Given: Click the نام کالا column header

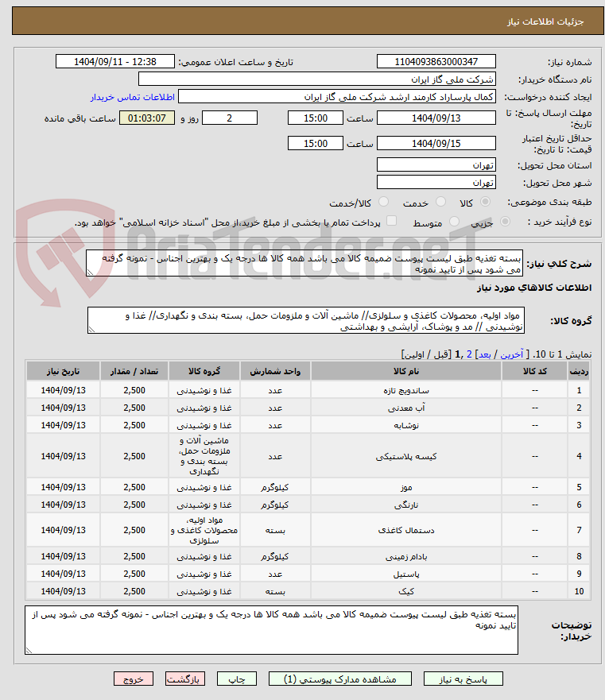Looking at the screenshot, I should coord(406,371).
